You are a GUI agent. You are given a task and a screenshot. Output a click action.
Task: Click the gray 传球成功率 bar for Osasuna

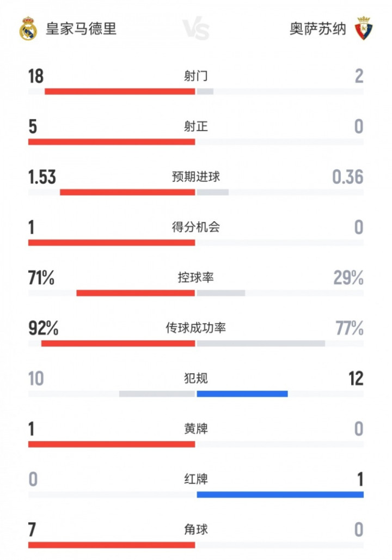click(x=261, y=344)
